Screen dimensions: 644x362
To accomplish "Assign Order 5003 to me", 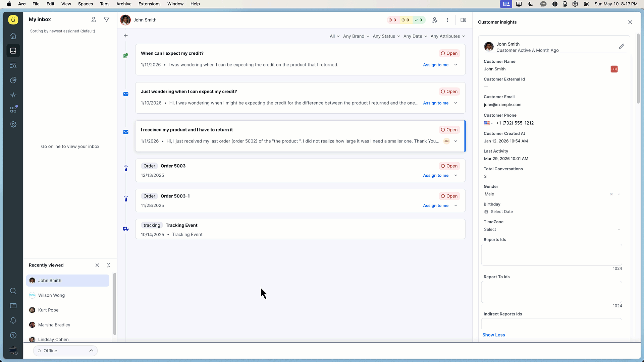I will pyautogui.click(x=436, y=175).
